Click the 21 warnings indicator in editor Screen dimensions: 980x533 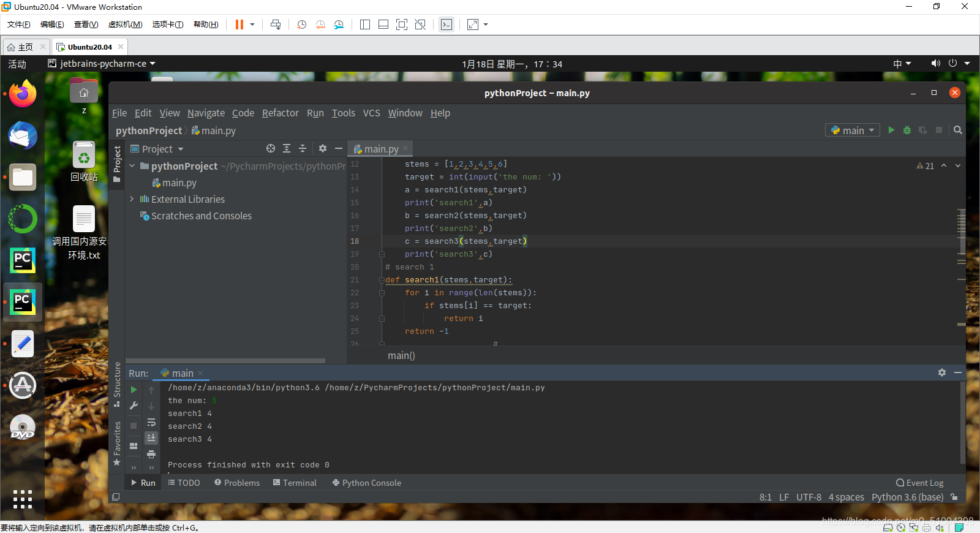[925, 166]
